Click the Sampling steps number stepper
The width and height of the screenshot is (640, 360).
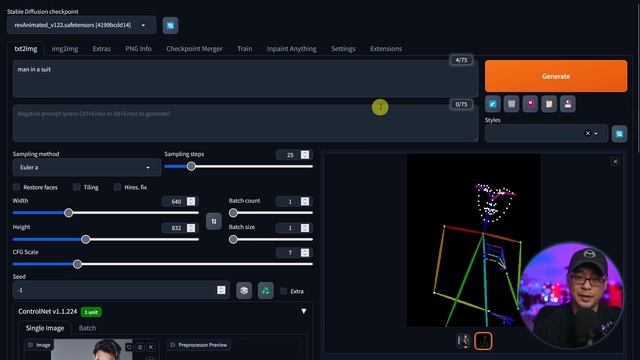(x=305, y=155)
